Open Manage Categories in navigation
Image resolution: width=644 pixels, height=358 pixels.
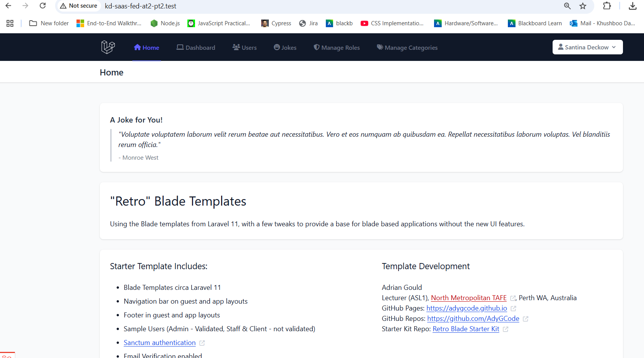tap(407, 47)
